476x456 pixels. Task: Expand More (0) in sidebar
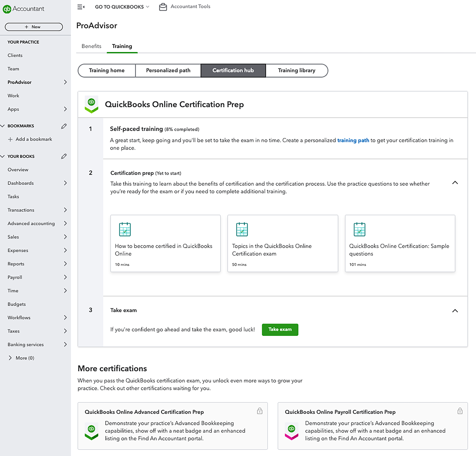point(21,358)
